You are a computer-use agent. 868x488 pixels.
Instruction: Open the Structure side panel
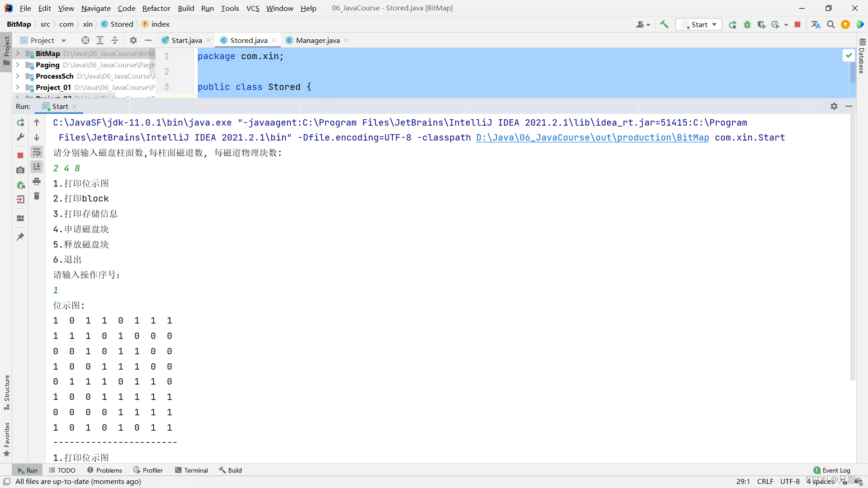click(x=7, y=392)
